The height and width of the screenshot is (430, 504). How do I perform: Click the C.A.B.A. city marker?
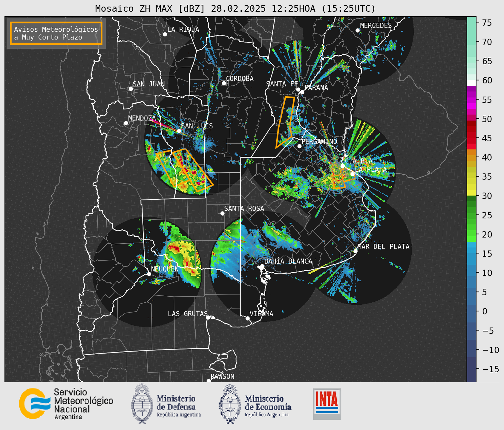(343, 166)
